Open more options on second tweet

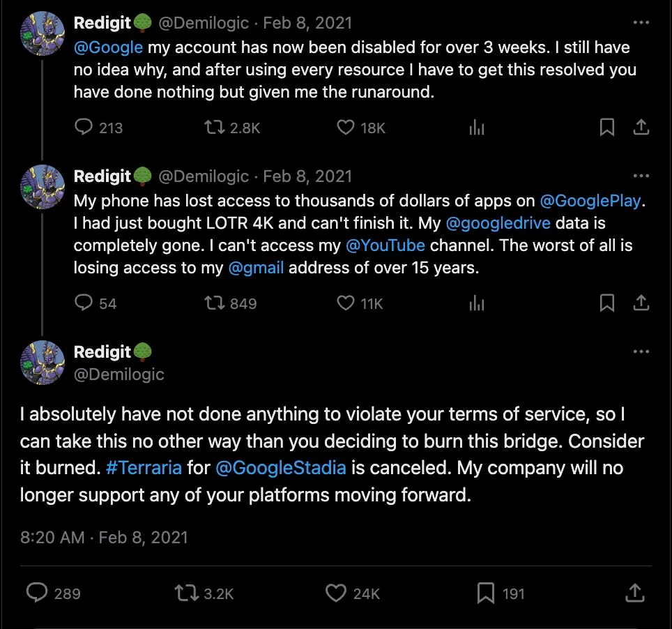pos(641,176)
